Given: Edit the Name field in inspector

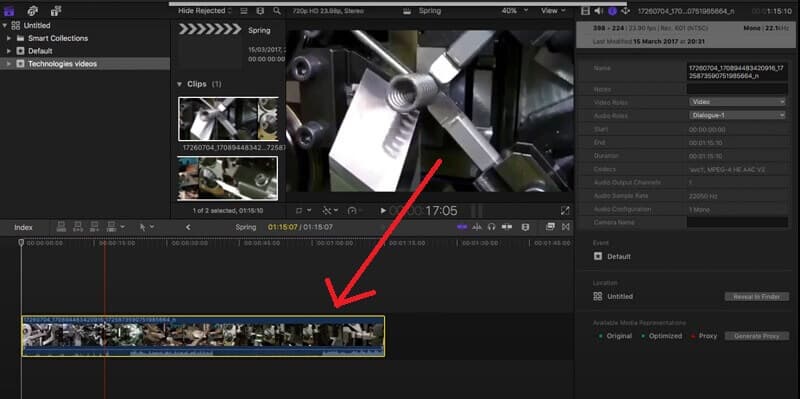Looking at the screenshot, I should pos(737,72).
